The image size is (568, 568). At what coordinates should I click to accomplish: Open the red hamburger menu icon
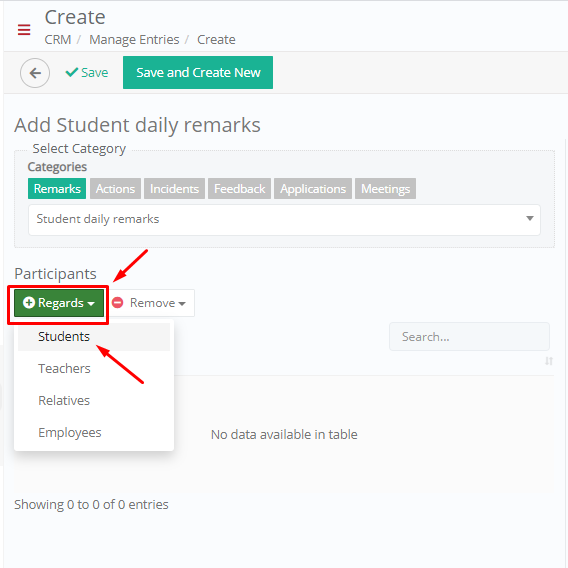24,29
